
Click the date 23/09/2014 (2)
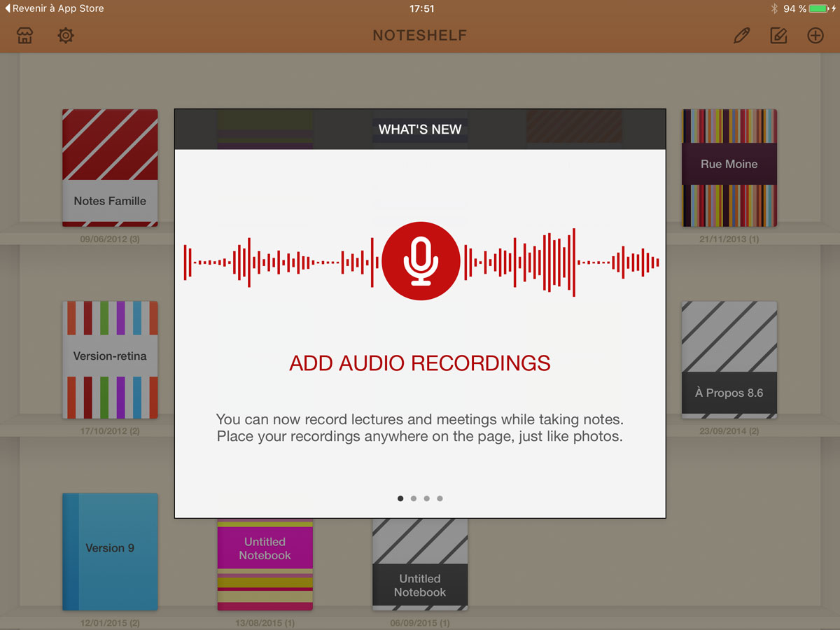729,431
